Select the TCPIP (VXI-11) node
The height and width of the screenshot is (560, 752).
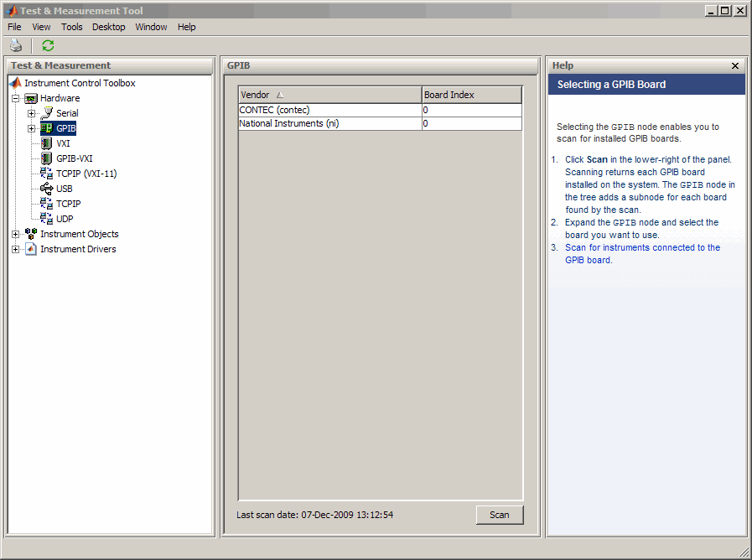click(x=86, y=174)
